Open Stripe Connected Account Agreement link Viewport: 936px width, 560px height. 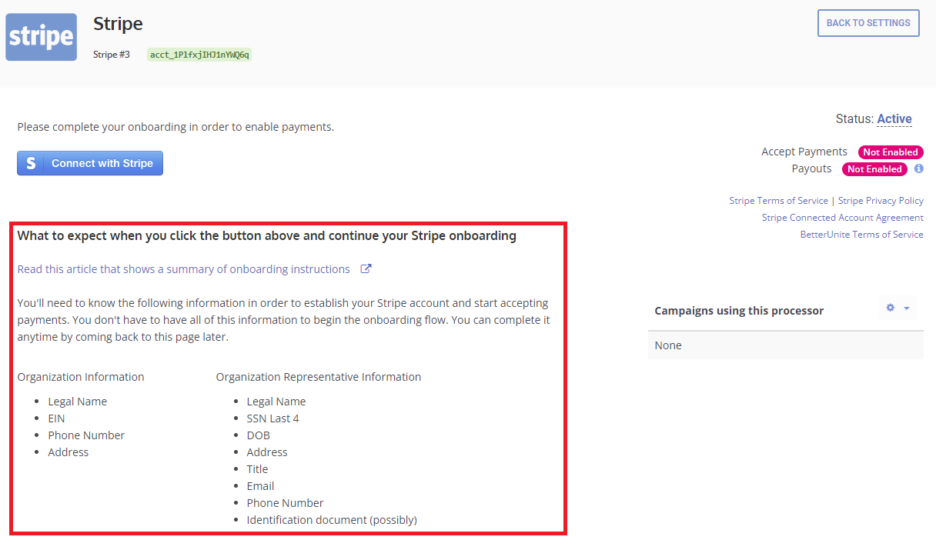click(842, 218)
